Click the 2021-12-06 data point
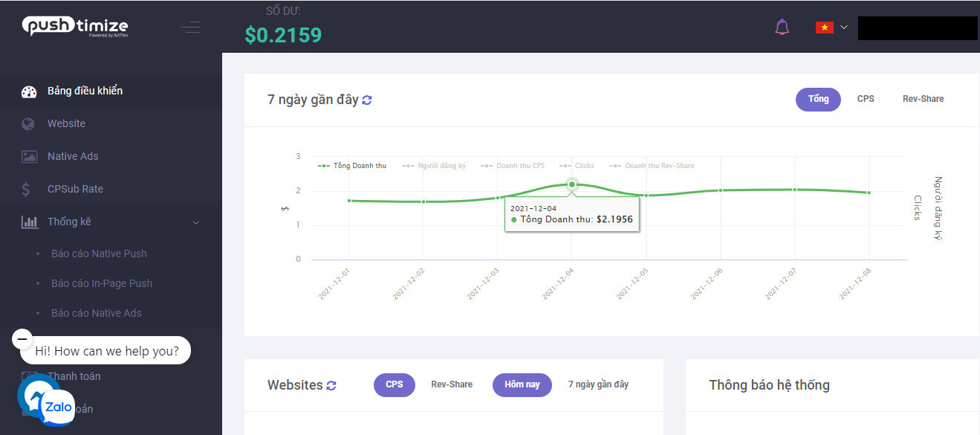 pos(720,190)
